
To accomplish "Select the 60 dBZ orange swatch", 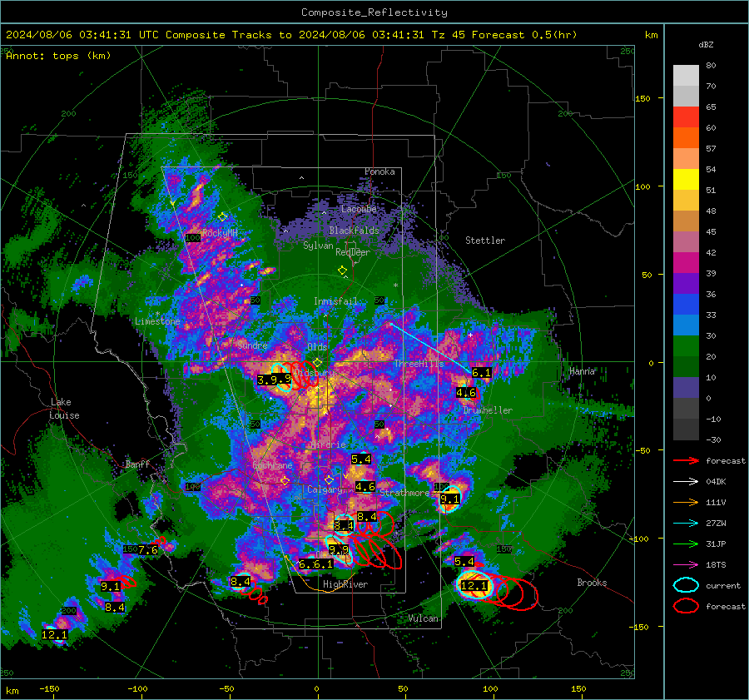I will pos(686,137).
